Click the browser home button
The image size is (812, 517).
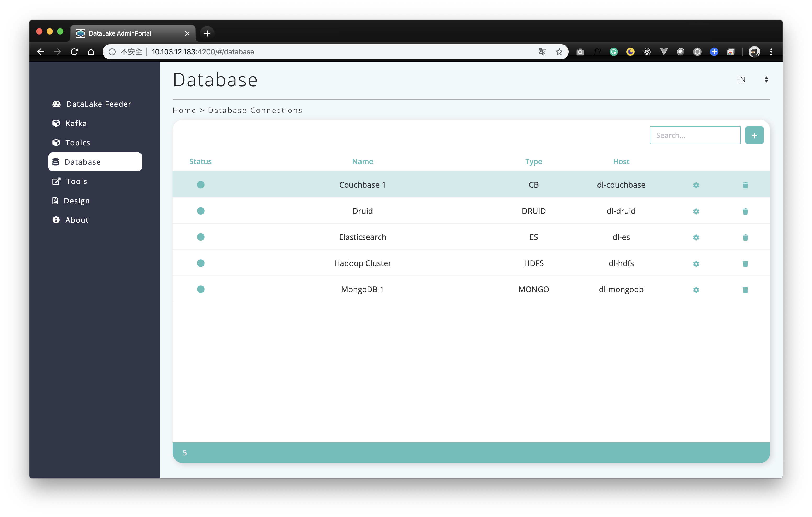click(x=91, y=51)
